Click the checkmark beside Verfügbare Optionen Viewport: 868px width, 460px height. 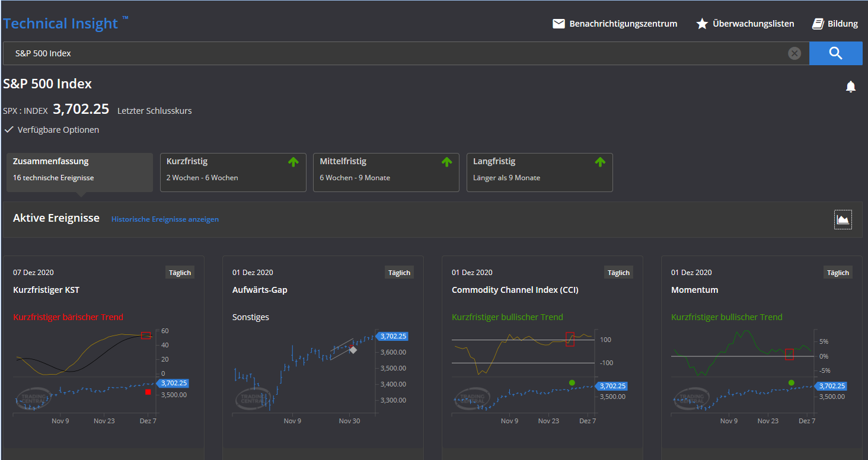(x=8, y=129)
